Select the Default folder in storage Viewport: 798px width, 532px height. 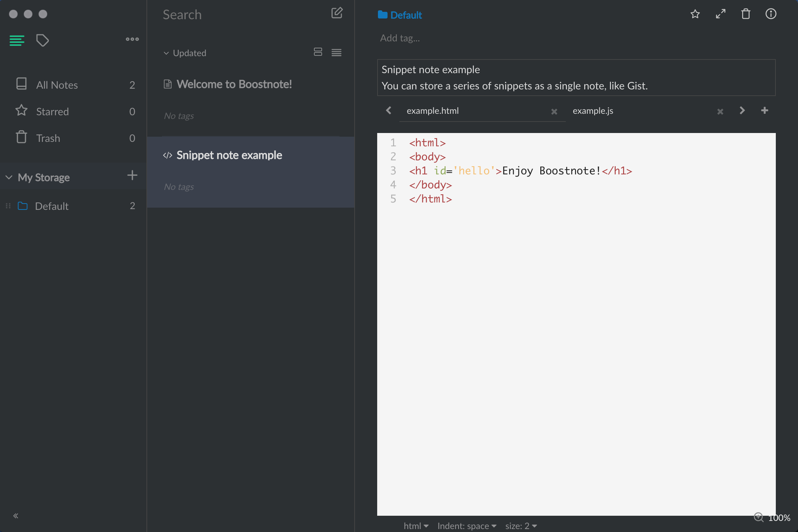pos(52,206)
